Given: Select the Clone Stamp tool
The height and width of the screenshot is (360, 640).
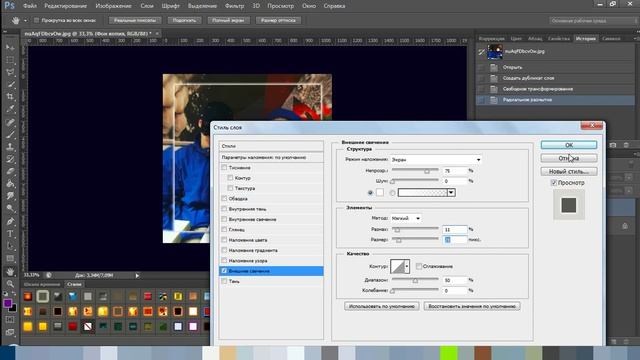Looking at the screenshot, I should click(x=10, y=147).
